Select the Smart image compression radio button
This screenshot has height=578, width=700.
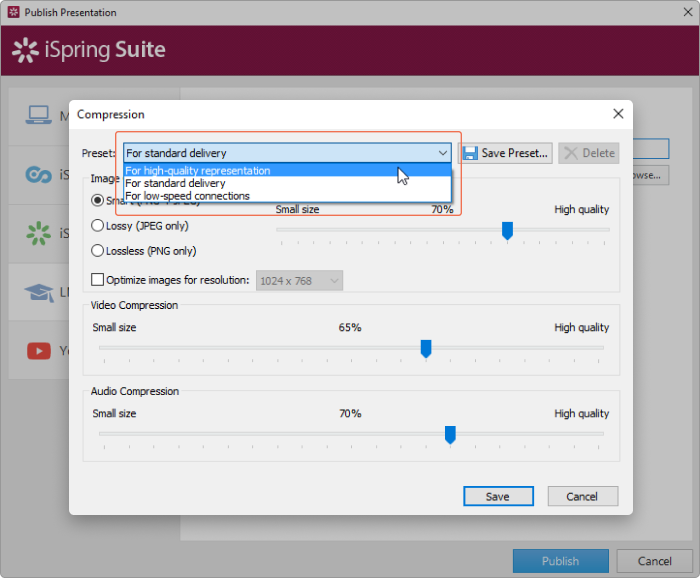tap(97, 200)
